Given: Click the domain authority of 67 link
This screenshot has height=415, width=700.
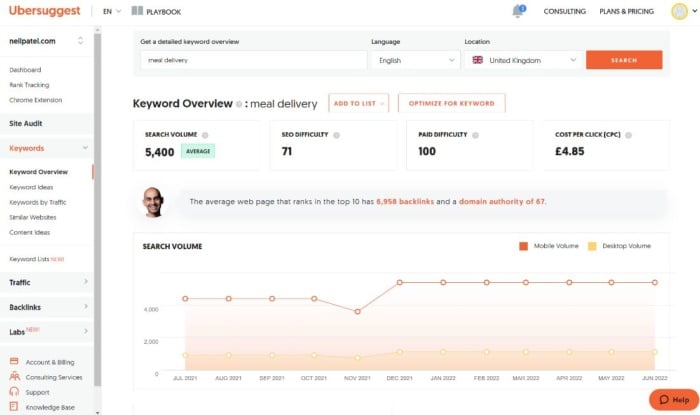Looking at the screenshot, I should (x=502, y=202).
